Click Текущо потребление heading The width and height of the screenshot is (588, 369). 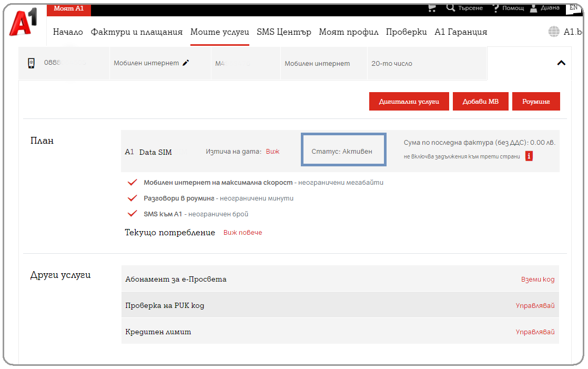170,232
